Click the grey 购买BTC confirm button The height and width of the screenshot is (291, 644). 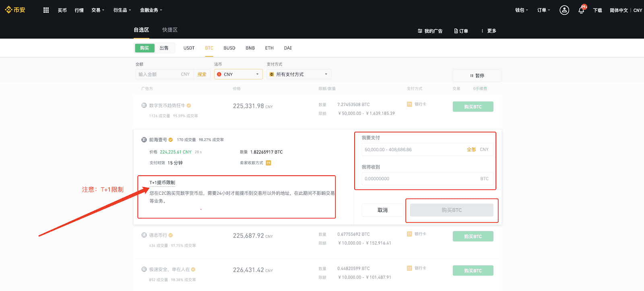click(x=452, y=210)
